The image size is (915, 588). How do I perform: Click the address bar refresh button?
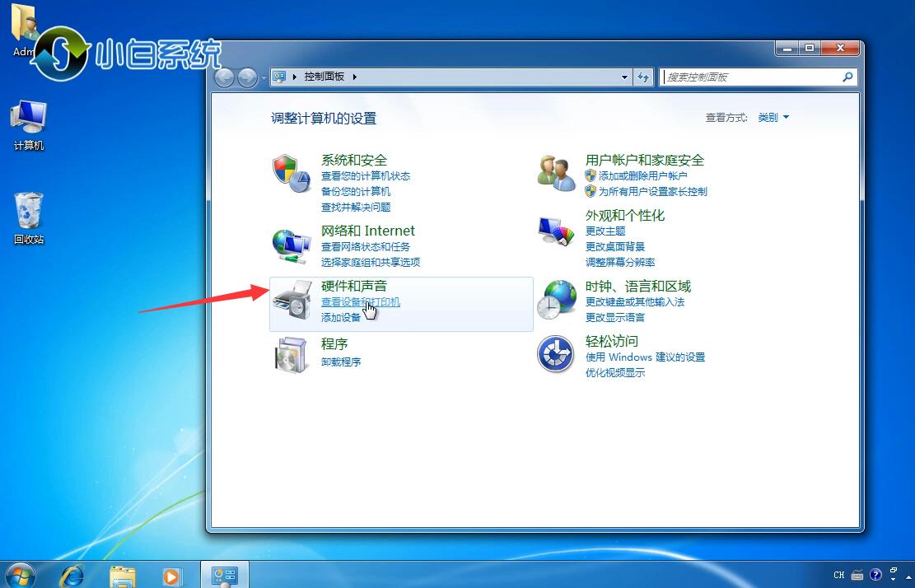(644, 77)
